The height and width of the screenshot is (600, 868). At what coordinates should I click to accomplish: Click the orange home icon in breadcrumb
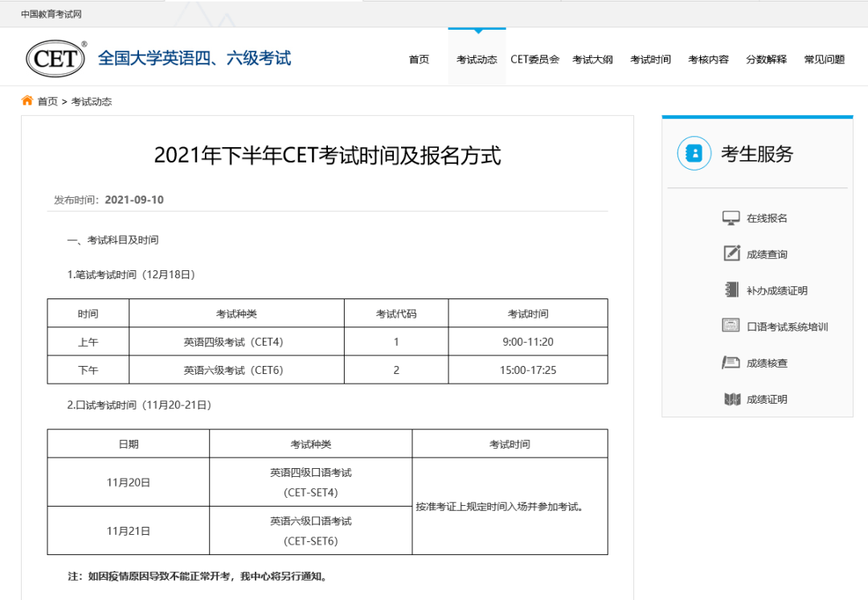tap(27, 101)
